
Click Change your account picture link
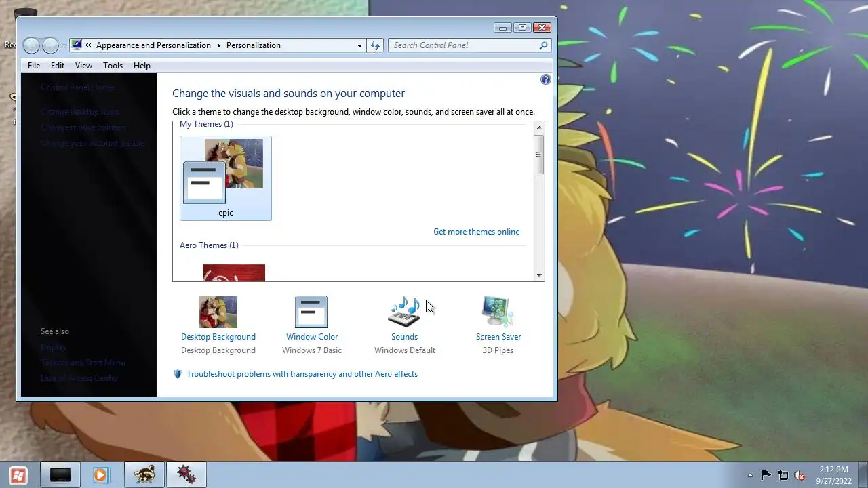tap(93, 143)
